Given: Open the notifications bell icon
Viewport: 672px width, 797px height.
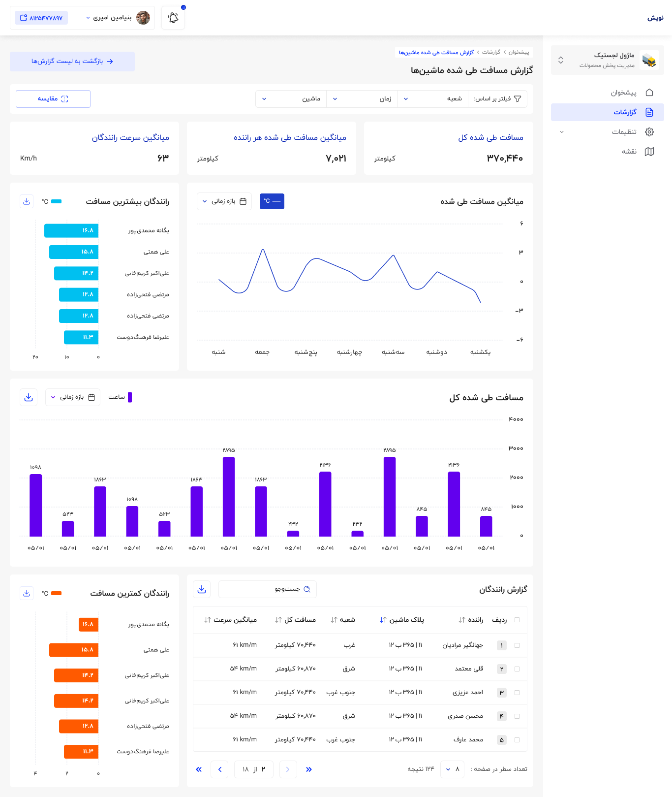Looking at the screenshot, I should pos(173,18).
